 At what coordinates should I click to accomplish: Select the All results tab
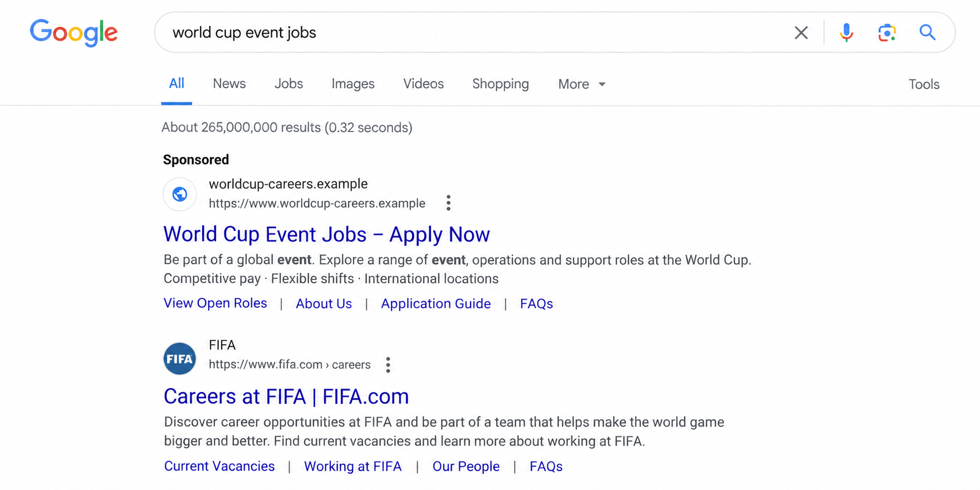(176, 83)
